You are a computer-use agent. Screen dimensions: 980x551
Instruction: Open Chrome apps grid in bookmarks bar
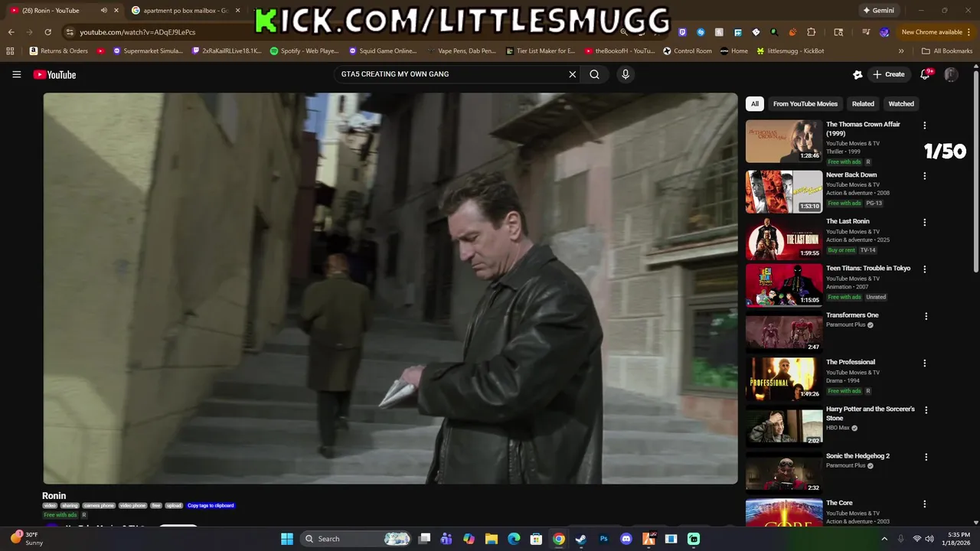(10, 51)
